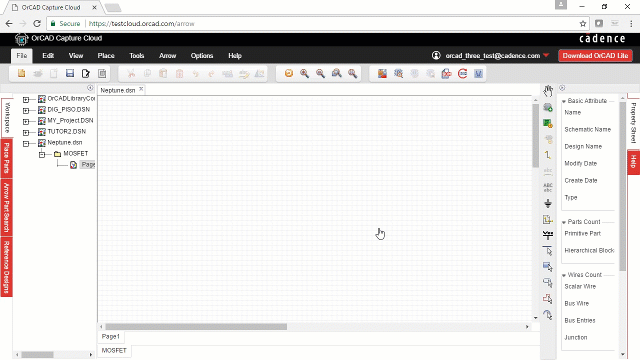Click the place ground symbol icon
640x360 pixels.
(548, 203)
